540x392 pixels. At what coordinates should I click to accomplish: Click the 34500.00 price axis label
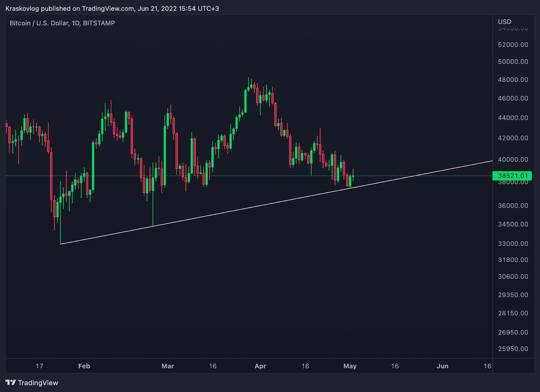[513, 224]
